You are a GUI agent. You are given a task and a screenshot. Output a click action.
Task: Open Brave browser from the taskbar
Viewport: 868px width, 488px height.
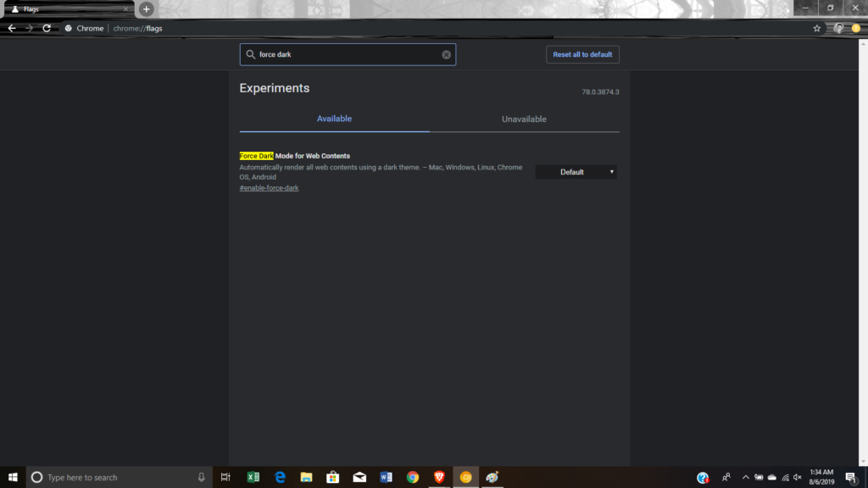pos(439,477)
